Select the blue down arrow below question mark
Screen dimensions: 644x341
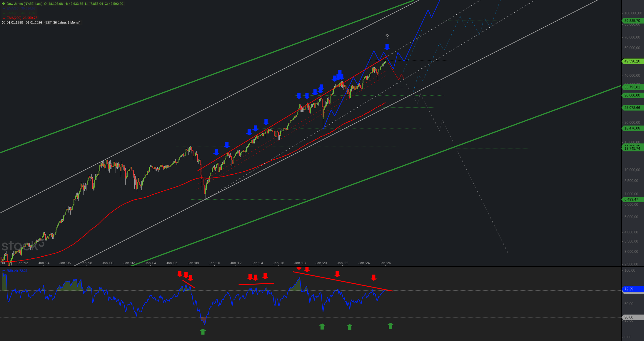[x=387, y=47]
